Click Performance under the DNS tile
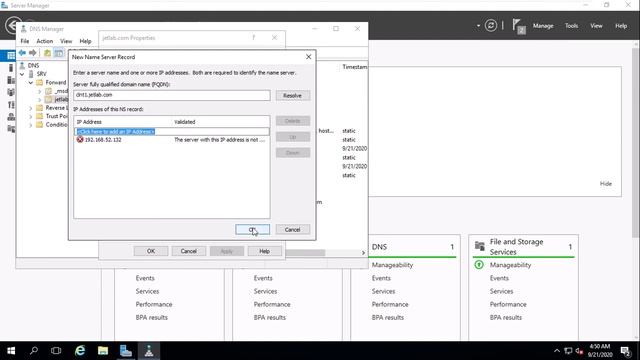The width and height of the screenshot is (640, 360). [x=390, y=304]
